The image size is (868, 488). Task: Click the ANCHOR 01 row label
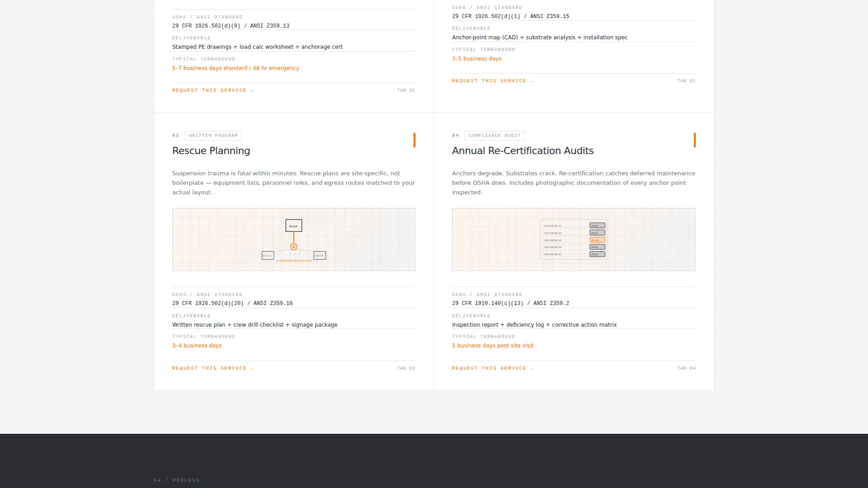tap(552, 226)
